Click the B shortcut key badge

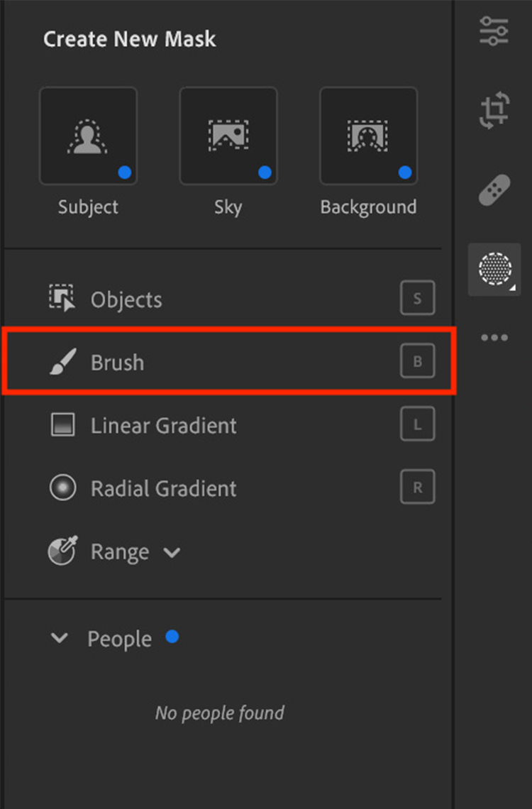click(417, 362)
